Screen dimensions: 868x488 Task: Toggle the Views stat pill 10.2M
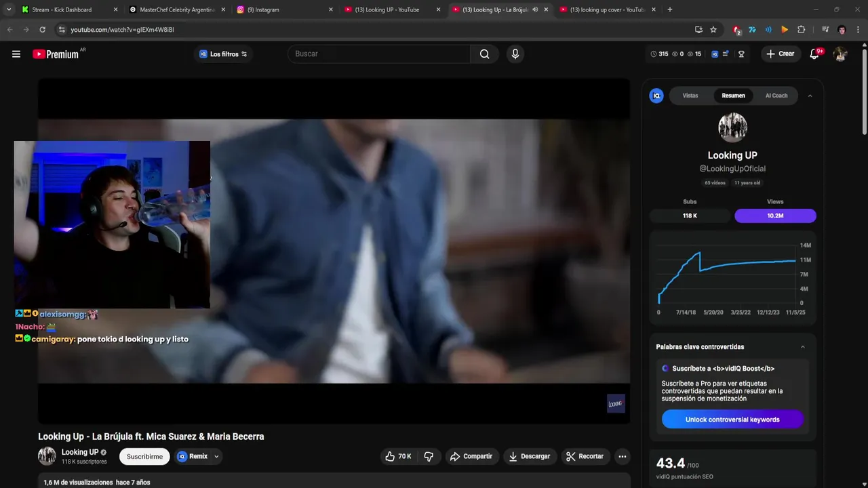[x=775, y=216]
